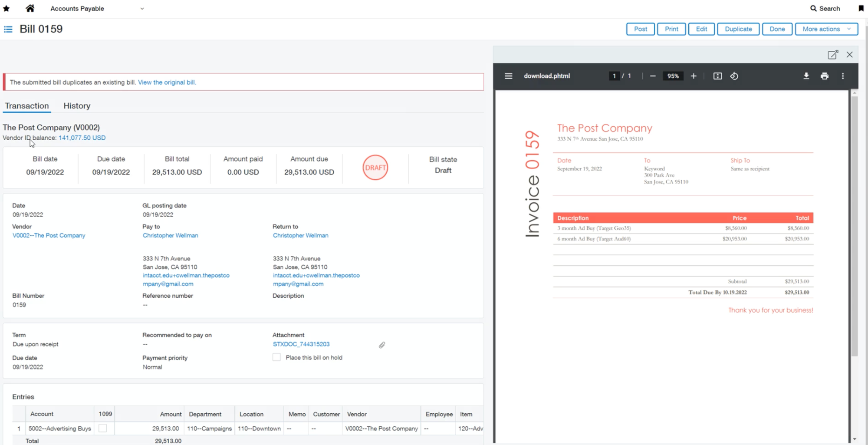The height and width of the screenshot is (445, 868).
Task: Open the Sage Intacct home screen icon
Action: (30, 8)
